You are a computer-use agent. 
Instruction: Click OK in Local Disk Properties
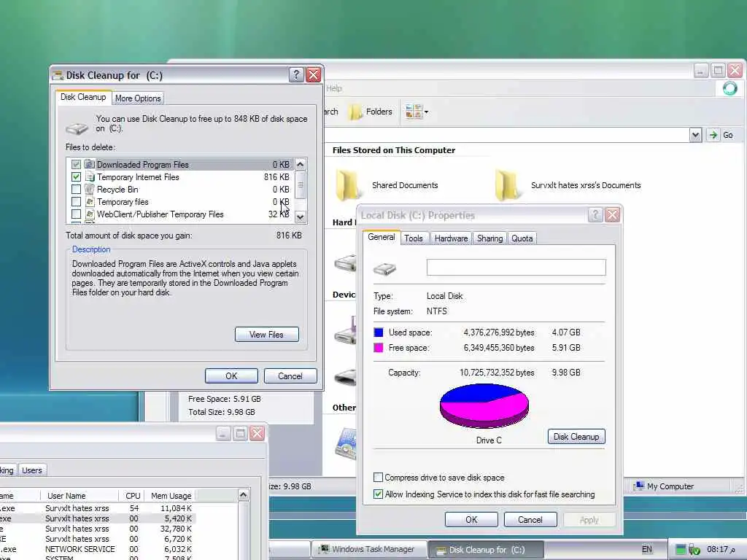(x=472, y=519)
